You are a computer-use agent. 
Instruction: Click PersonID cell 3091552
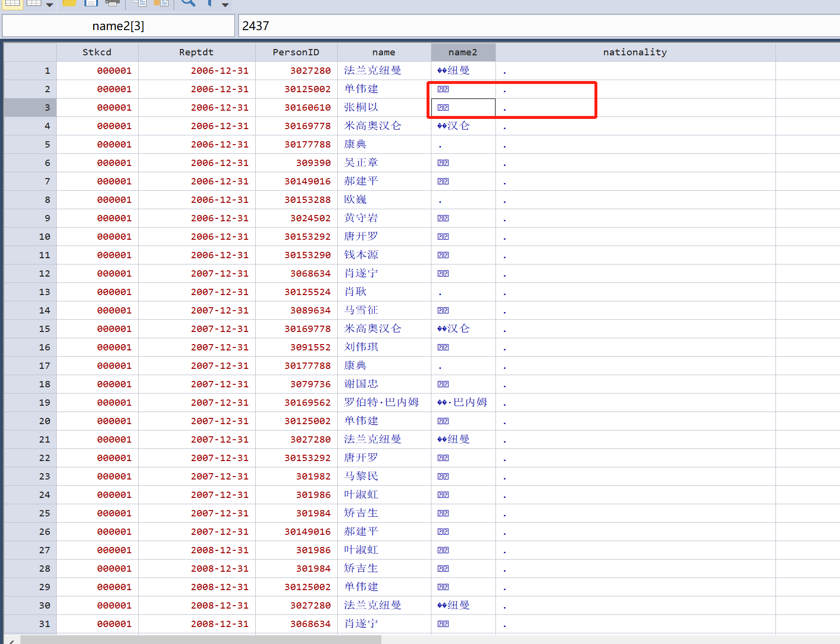tap(296, 347)
